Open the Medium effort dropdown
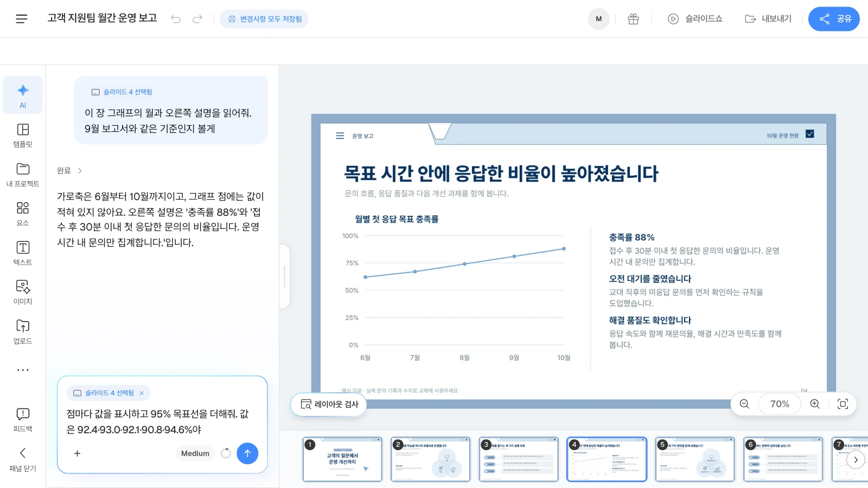Screen dimensions: 868x488 [195, 453]
